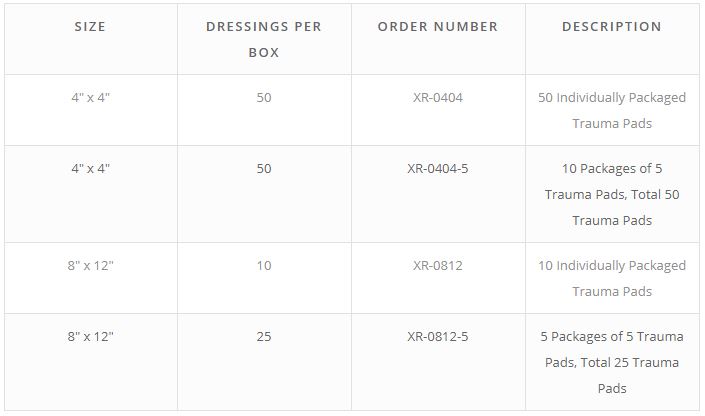
Task: Select order number XR-0812
Action: tap(437, 266)
